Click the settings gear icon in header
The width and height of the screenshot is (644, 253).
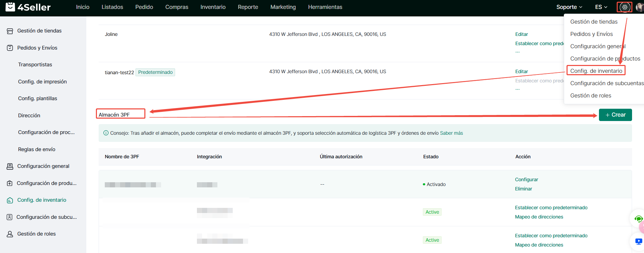point(625,7)
